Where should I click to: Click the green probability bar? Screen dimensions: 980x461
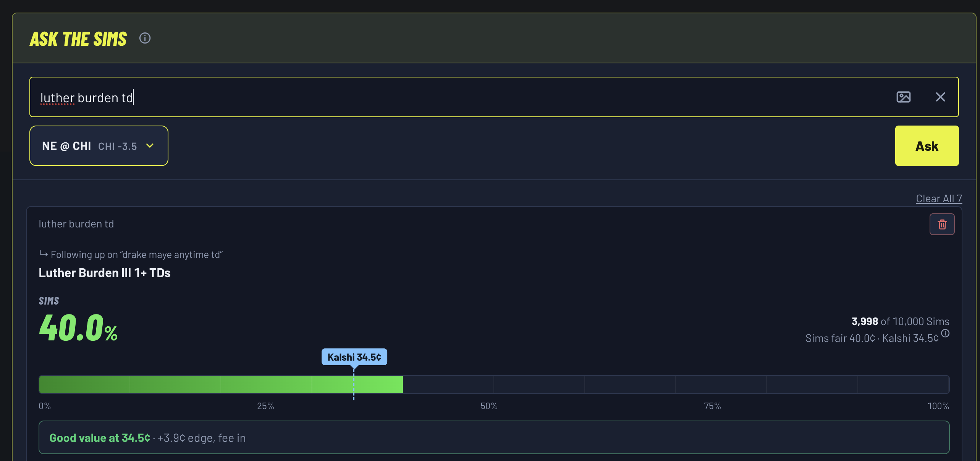(x=221, y=384)
